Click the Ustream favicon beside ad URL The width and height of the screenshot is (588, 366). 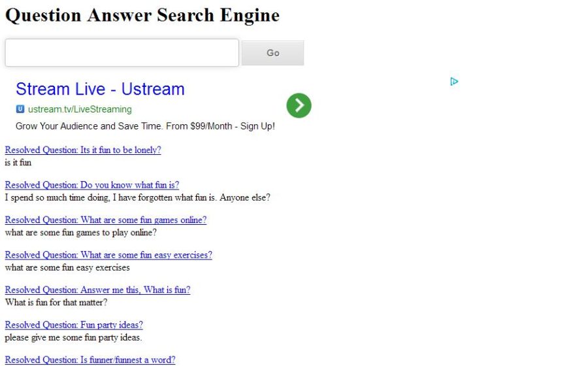pos(20,109)
